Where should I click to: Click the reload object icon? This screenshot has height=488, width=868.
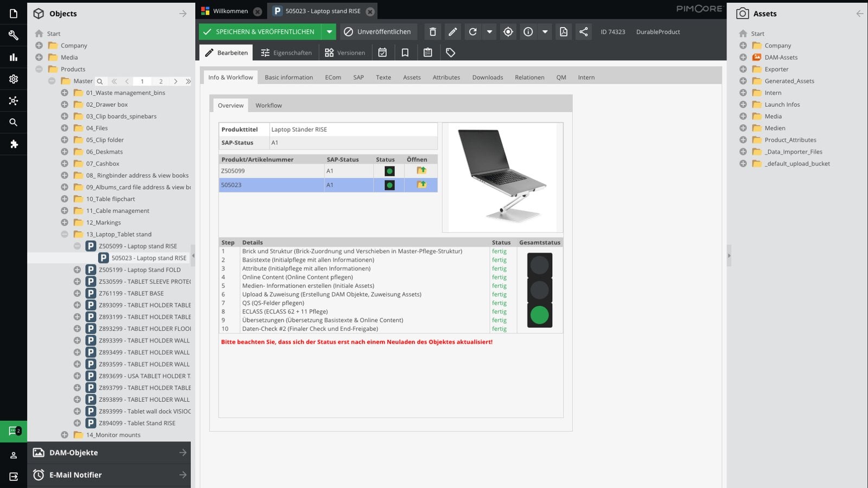click(x=473, y=32)
